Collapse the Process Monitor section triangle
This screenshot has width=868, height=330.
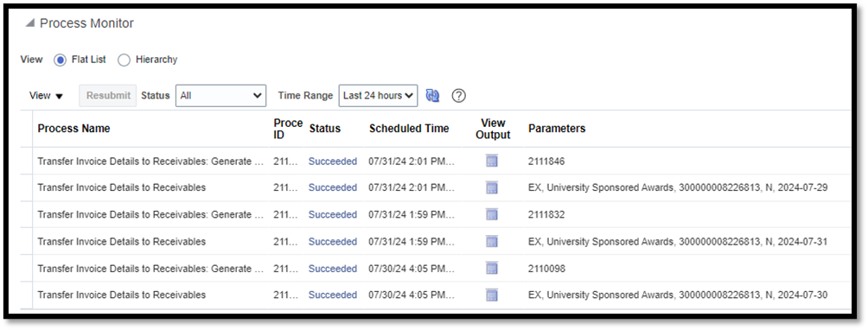pyautogui.click(x=30, y=23)
